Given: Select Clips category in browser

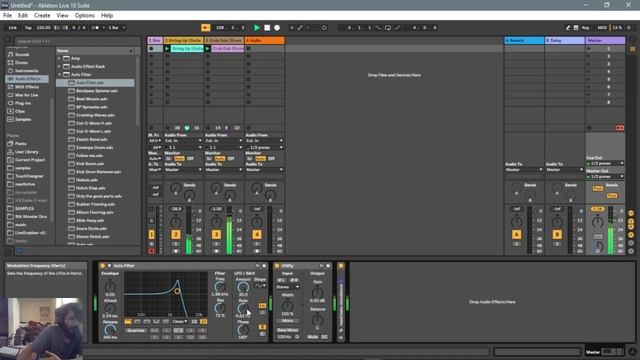Looking at the screenshot, I should tap(20, 111).
